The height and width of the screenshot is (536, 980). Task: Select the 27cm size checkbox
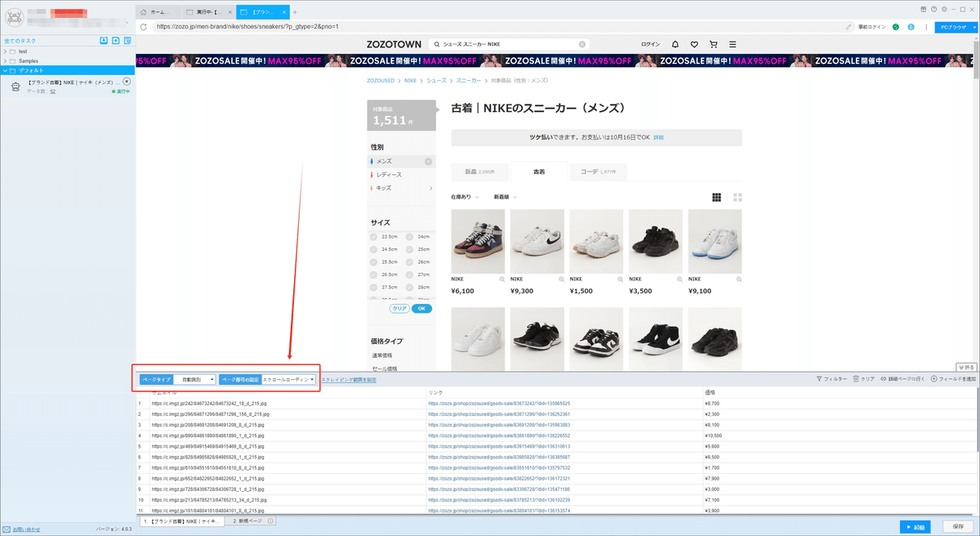[410, 275]
